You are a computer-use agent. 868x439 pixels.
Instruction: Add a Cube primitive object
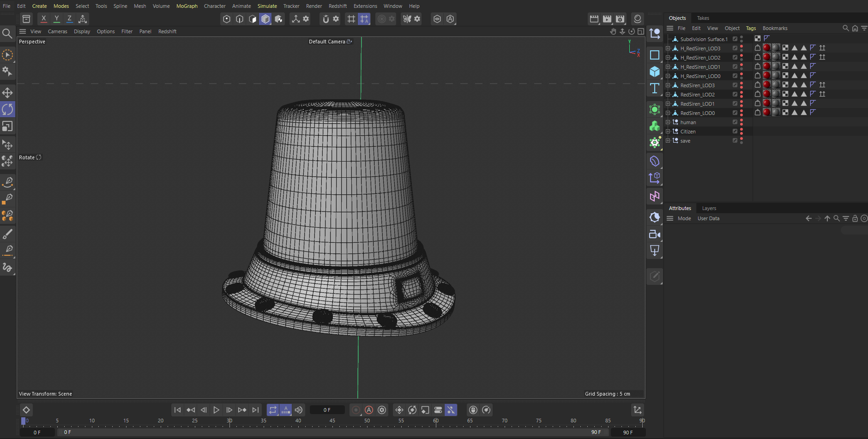(655, 72)
